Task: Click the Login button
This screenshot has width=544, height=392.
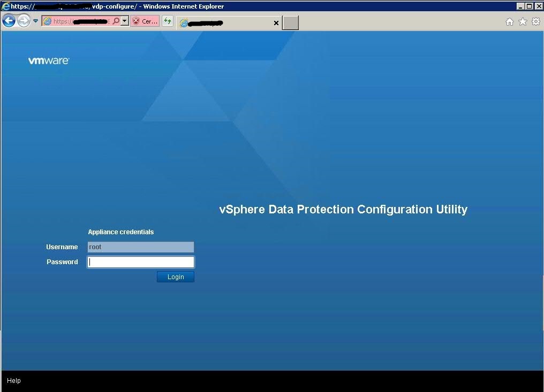Action: click(x=176, y=277)
